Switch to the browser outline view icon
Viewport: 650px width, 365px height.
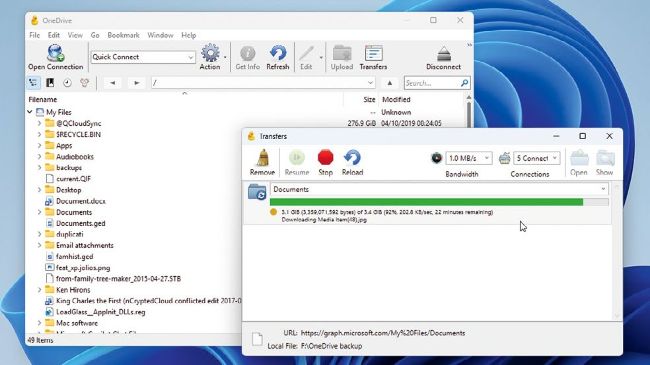(34, 83)
